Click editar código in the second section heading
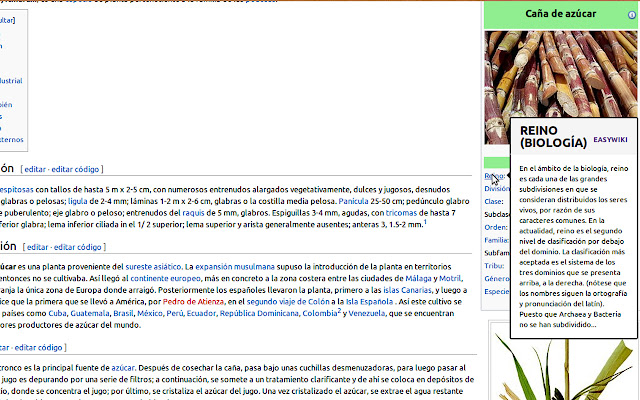 coord(78,247)
